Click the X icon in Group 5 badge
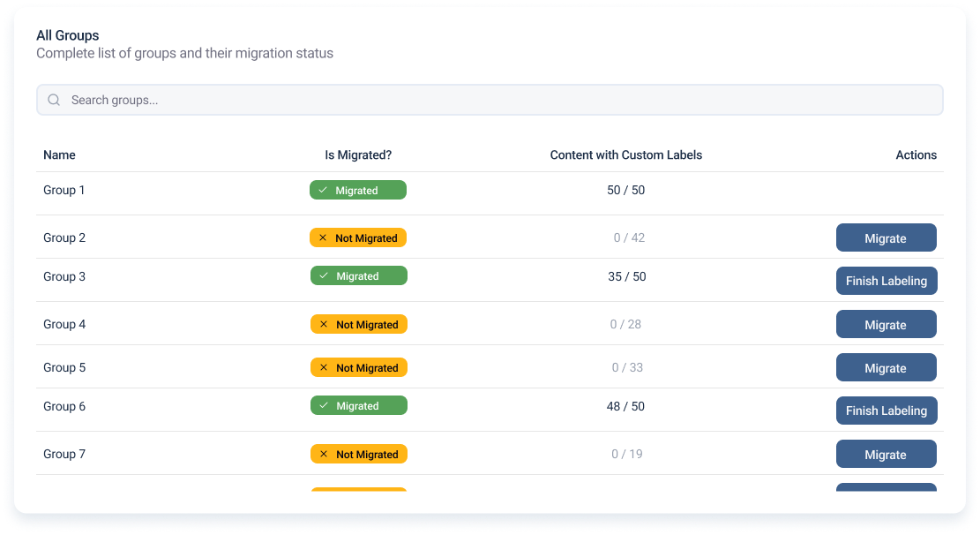This screenshot has height=535, width=980. (324, 367)
